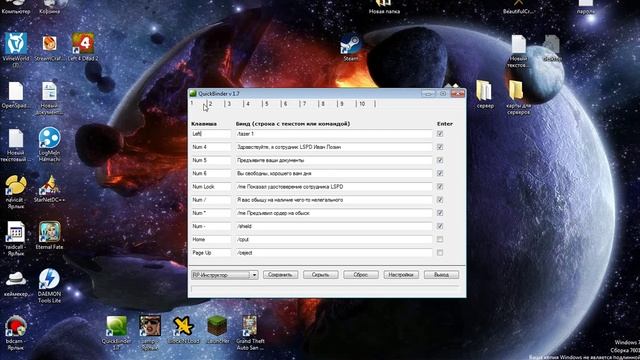
Task: Select tab 9 in QuickBinder
Action: [342, 104]
